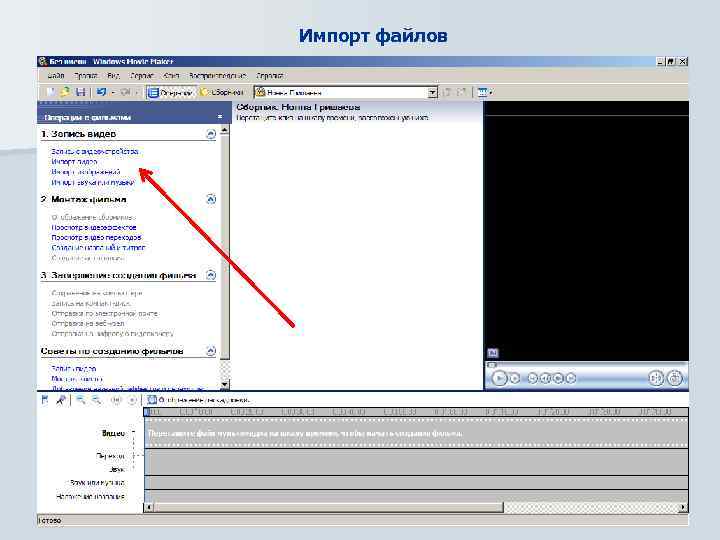Click the Redo toolbar icon
Image resolution: width=720 pixels, height=540 pixels.
point(125,92)
